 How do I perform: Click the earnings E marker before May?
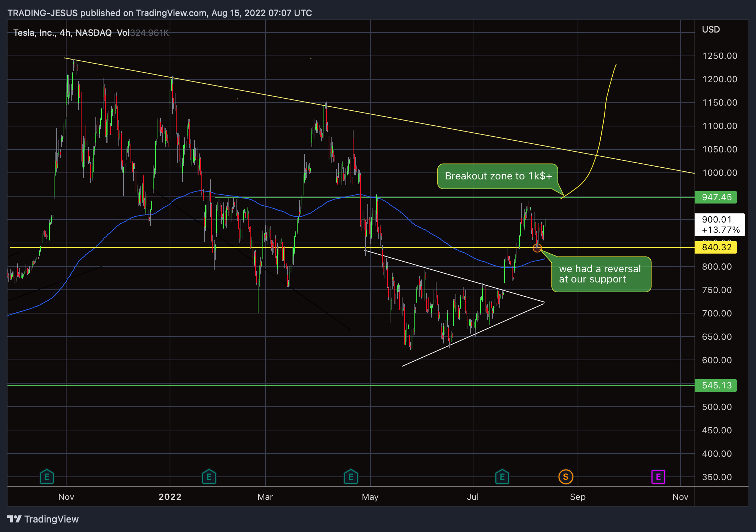pyautogui.click(x=351, y=476)
